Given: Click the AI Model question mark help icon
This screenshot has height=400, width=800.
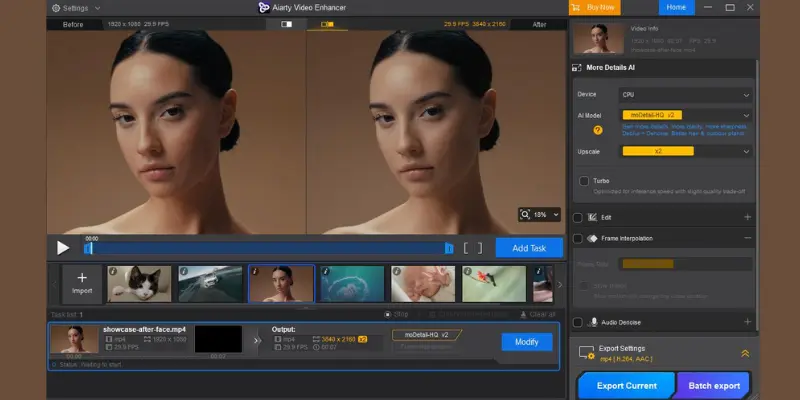Looking at the screenshot, I should coord(598,130).
